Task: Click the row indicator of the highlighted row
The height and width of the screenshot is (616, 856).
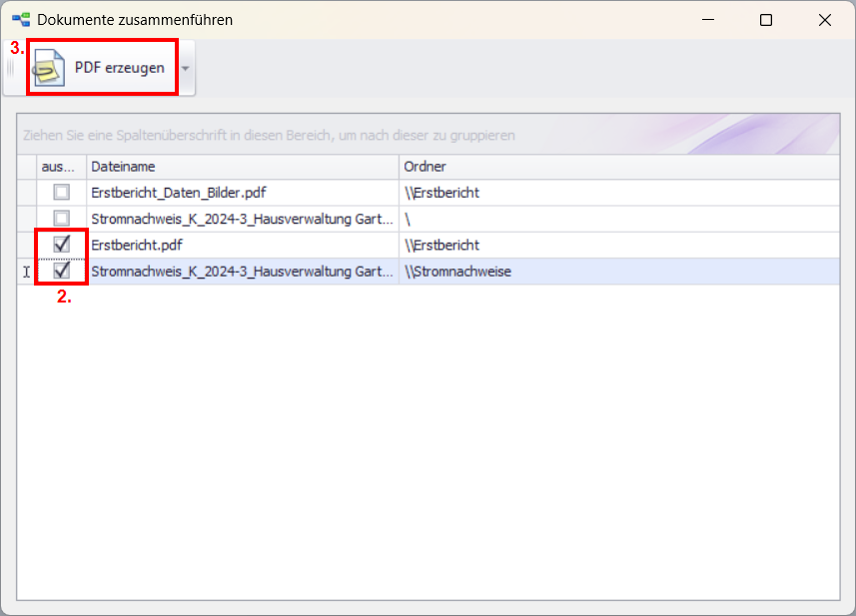Action: click(27, 271)
